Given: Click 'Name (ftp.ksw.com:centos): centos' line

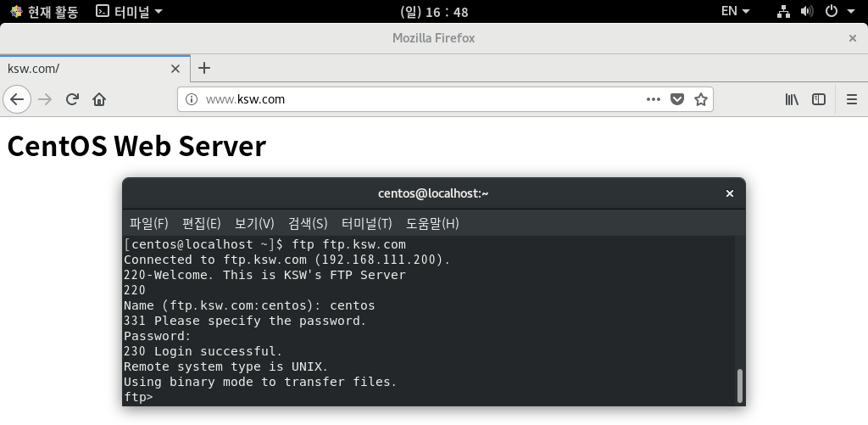Looking at the screenshot, I should pos(249,305).
